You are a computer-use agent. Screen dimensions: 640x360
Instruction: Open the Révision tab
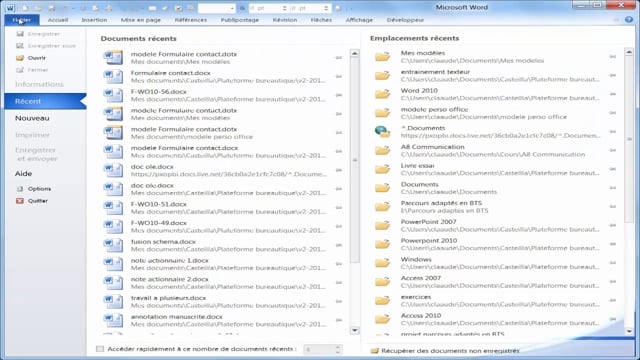point(285,20)
